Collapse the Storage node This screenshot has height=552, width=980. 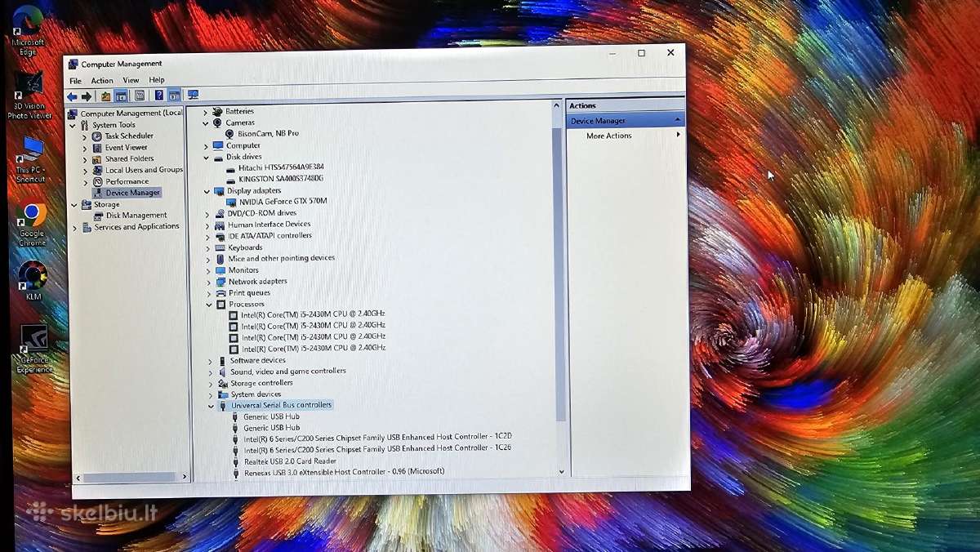(x=74, y=205)
